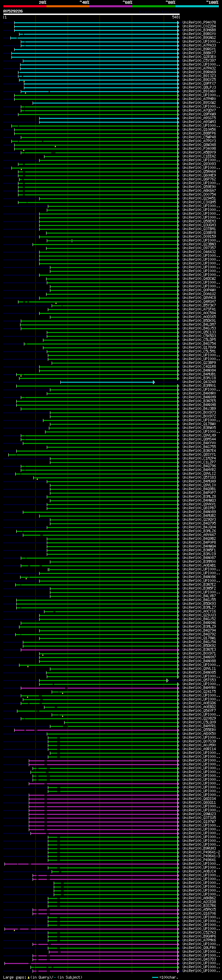The width and height of the screenshot is (222, 980).
Task: Open hit UniRef100_A0EGD6
Action: tap(199, 703)
